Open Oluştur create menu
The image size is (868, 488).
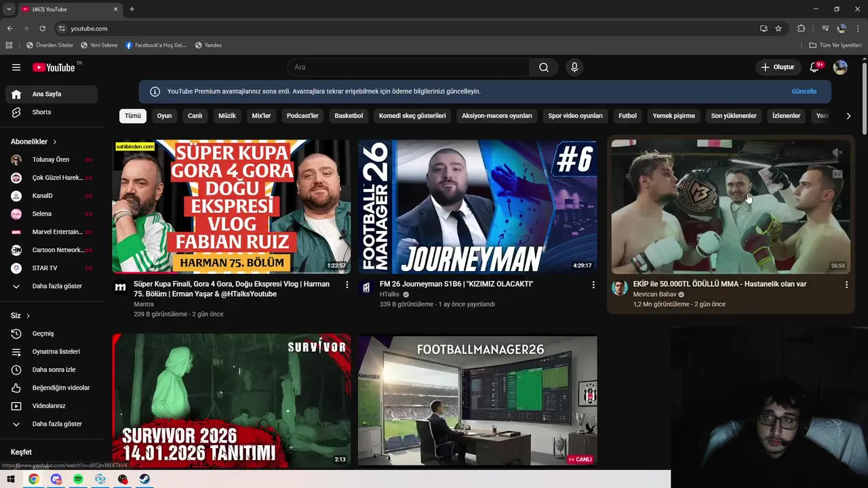coord(777,67)
